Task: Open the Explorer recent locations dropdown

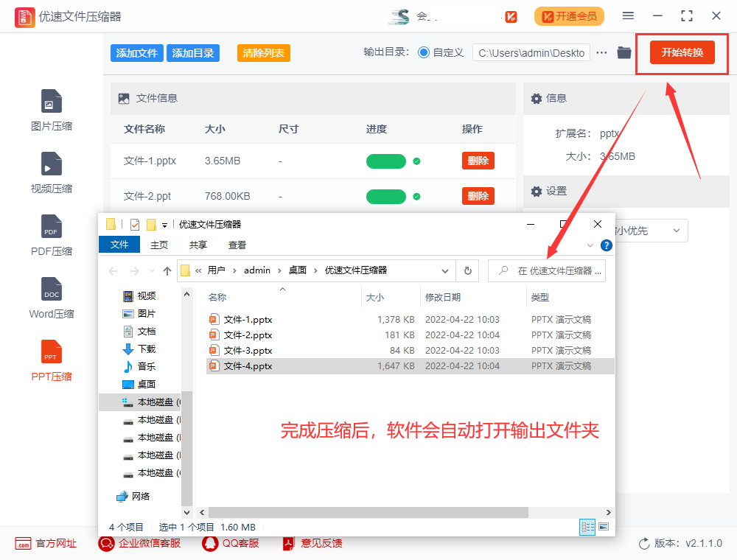Action: tap(151, 271)
